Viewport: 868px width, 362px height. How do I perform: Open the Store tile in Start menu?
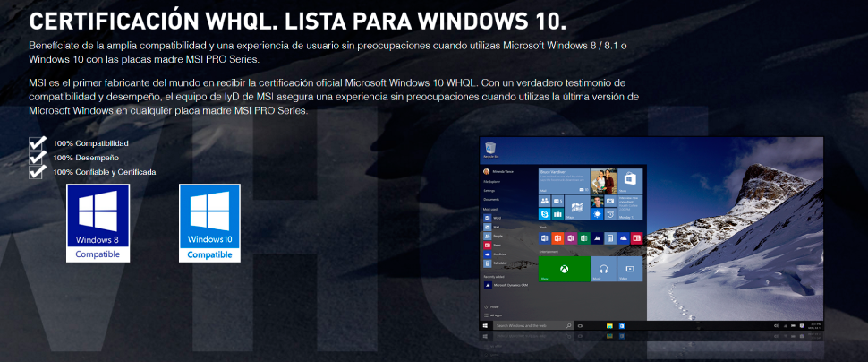coord(630,180)
